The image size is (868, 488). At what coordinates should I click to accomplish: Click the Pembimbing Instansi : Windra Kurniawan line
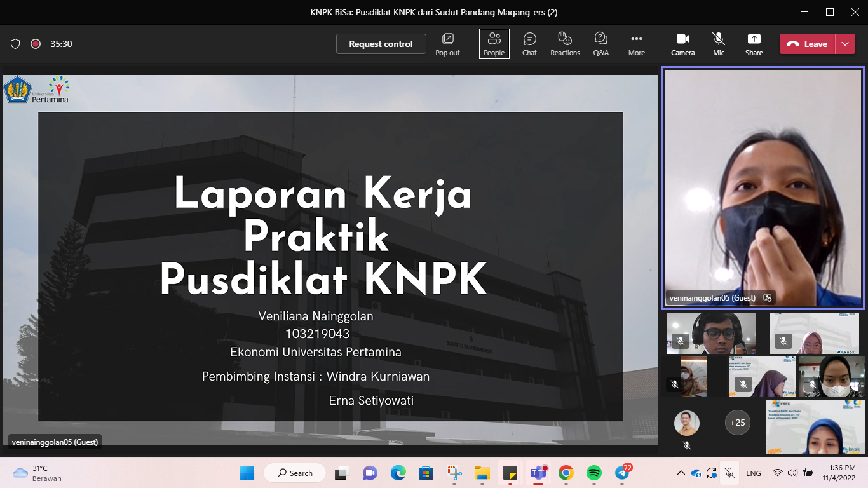[316, 376]
